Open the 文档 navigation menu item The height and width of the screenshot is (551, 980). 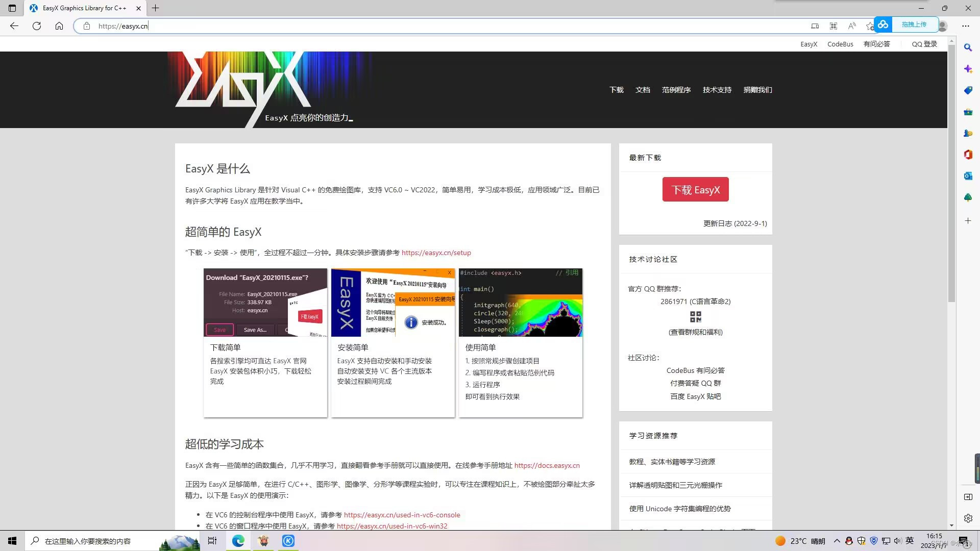643,90
